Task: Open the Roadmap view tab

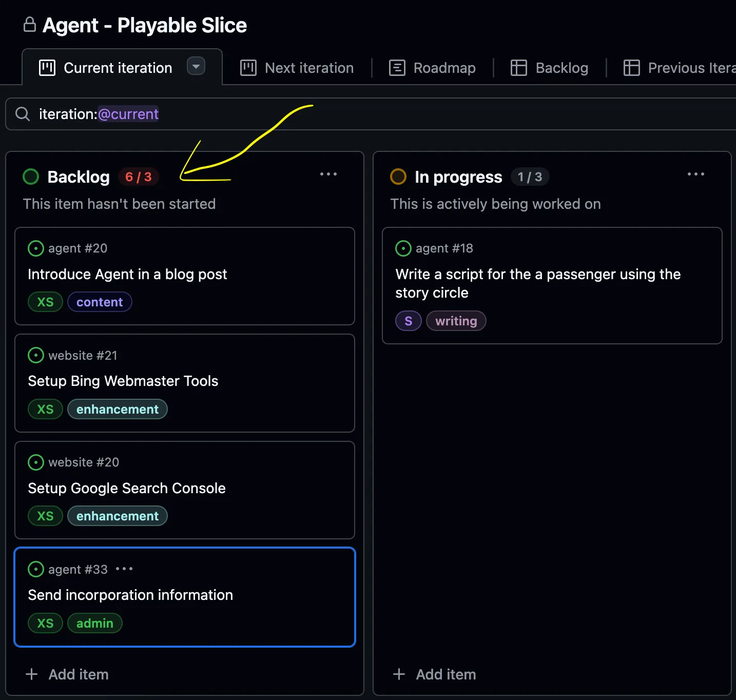Action: pos(432,67)
